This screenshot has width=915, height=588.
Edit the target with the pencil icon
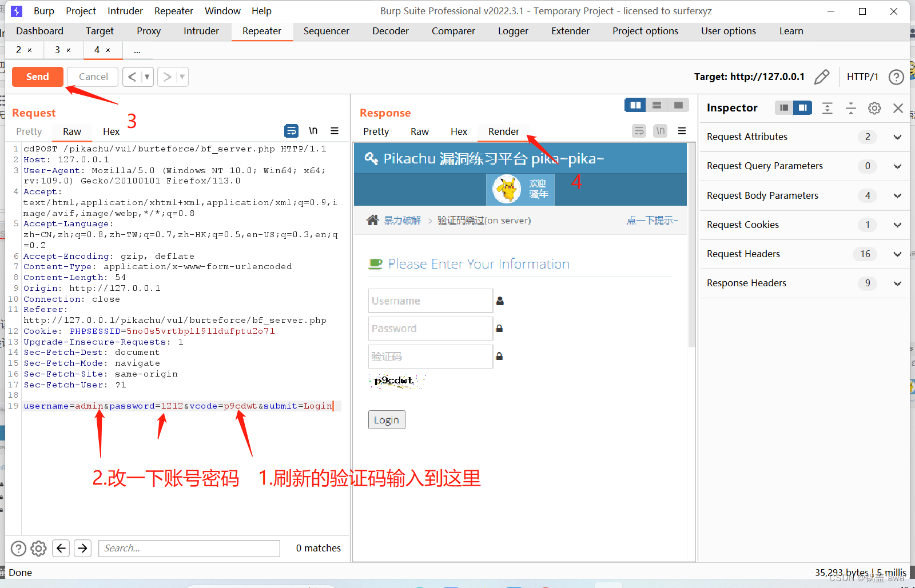coord(822,77)
